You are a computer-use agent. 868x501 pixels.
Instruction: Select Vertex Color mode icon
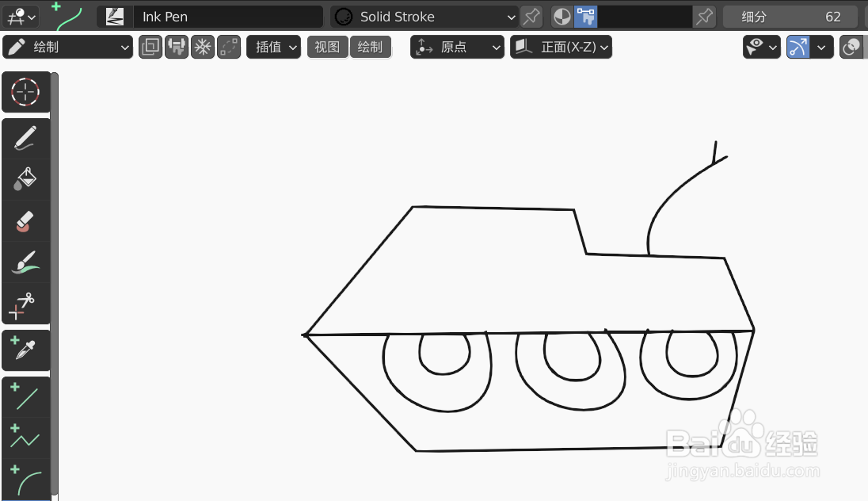point(586,17)
